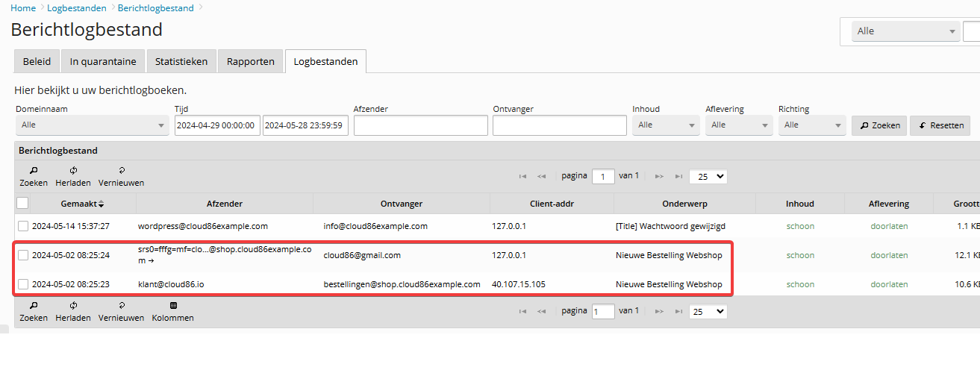Click the bottom toolbar Herladen icon
This screenshot has width=980, height=373.
coord(73,305)
